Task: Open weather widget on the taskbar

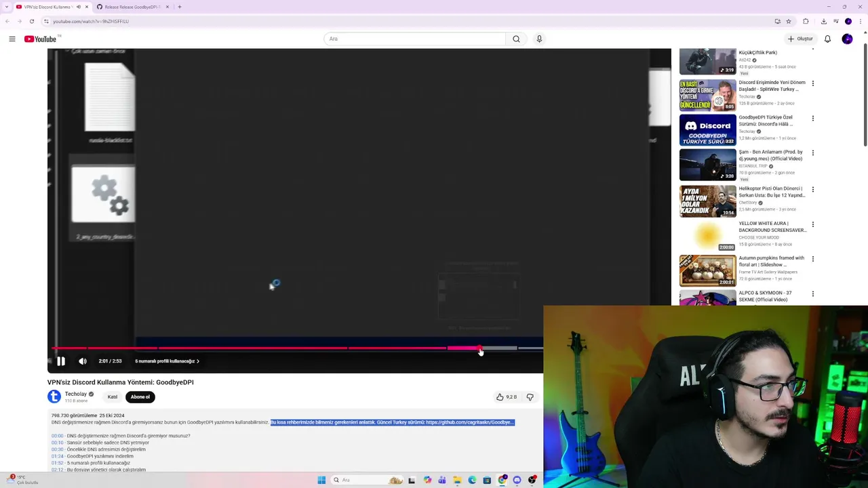Action: [x=22, y=480]
